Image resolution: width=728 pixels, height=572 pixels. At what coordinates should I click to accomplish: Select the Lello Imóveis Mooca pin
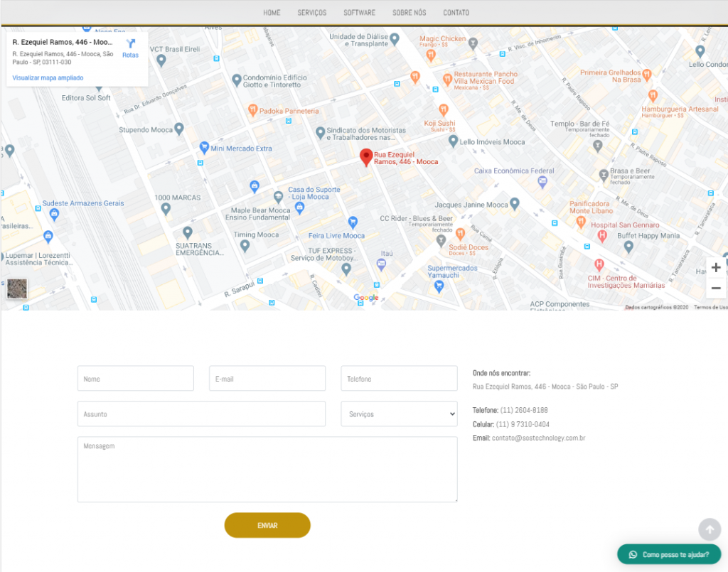453,141
